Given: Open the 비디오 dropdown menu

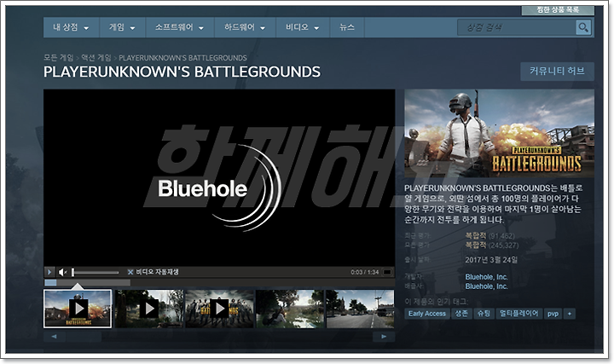Looking at the screenshot, I should 303,27.
